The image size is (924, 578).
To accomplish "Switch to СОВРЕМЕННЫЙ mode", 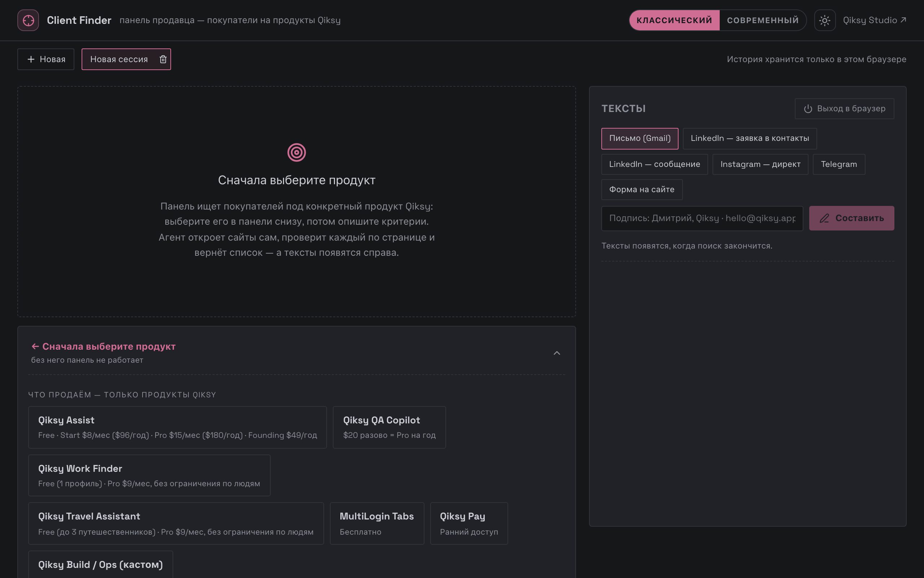I will 763,20.
